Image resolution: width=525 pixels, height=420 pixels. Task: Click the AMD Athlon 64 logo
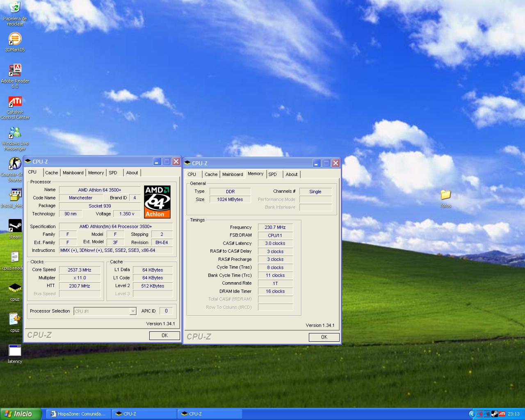[157, 202]
